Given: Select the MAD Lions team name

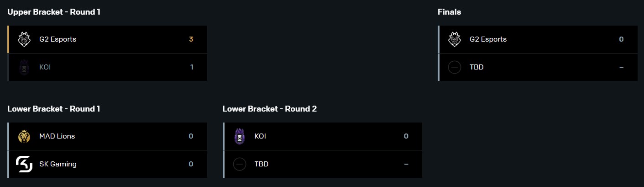Looking at the screenshot, I should click(57, 136).
